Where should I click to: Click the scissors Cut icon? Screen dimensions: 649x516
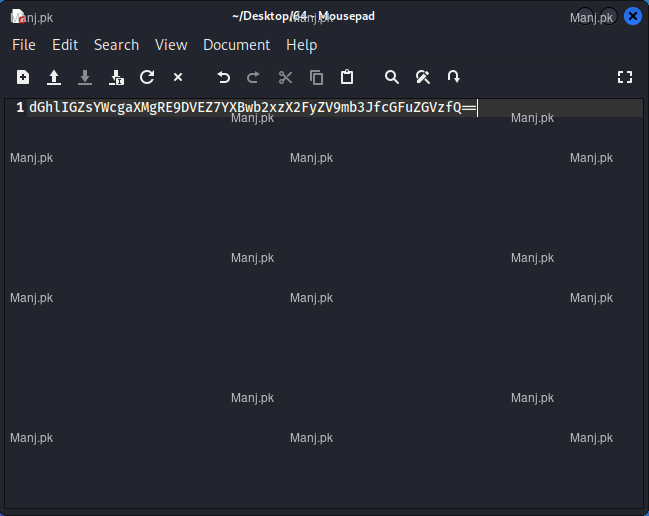coord(285,77)
